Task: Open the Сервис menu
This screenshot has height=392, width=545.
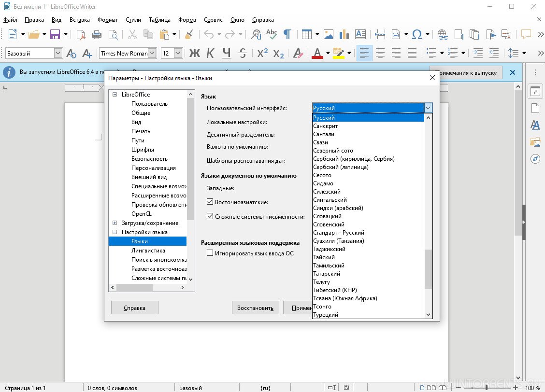Action: coord(213,20)
